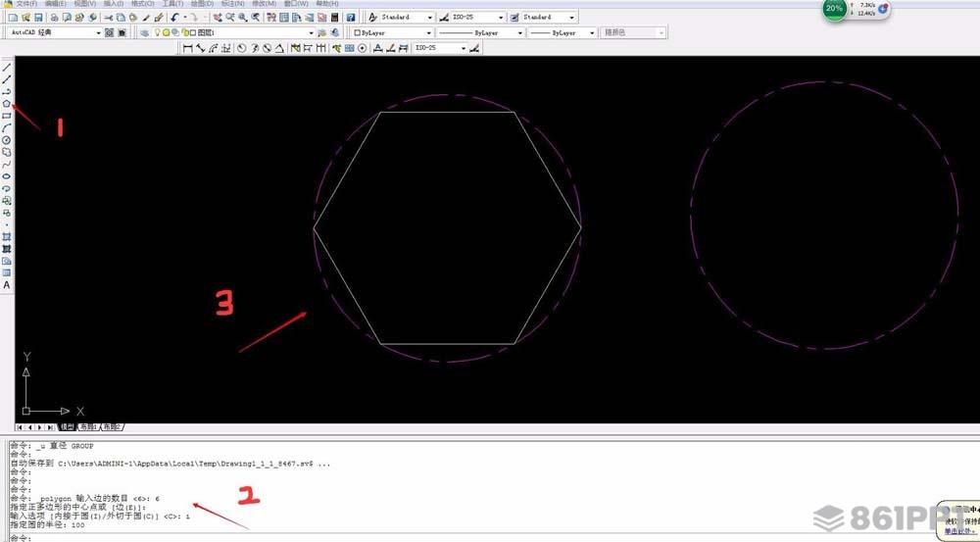The height and width of the screenshot is (542, 980).
Task: Open the File menu
Action: point(25,4)
